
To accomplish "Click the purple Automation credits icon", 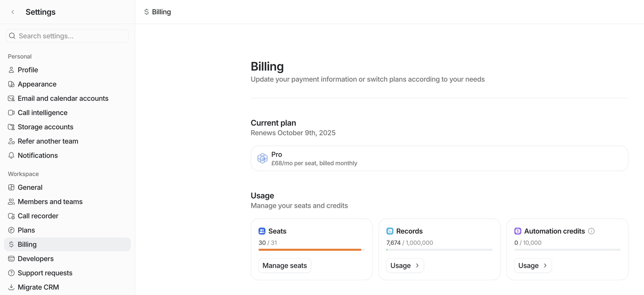I will [x=518, y=231].
